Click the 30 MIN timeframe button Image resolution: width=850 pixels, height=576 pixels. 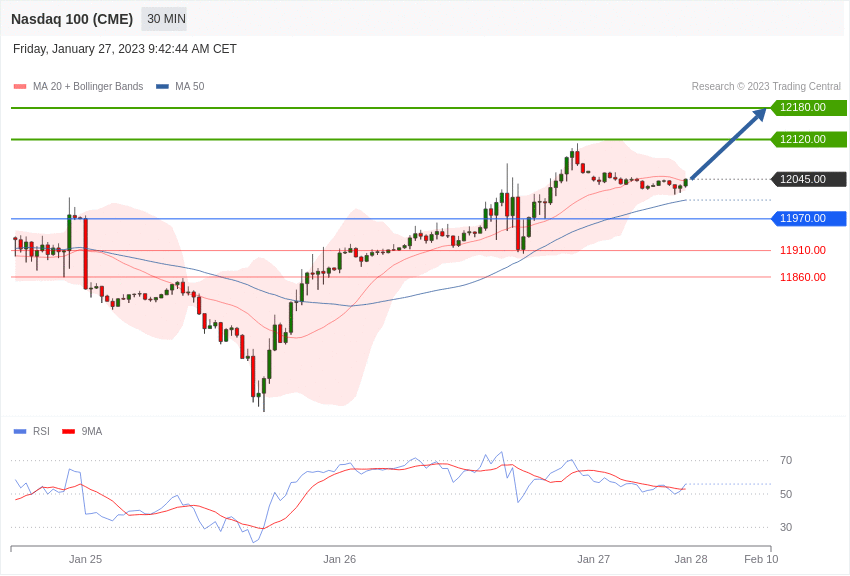166,19
